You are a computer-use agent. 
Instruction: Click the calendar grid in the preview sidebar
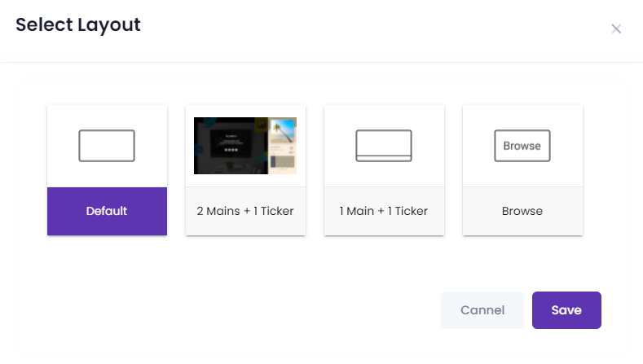(x=283, y=161)
